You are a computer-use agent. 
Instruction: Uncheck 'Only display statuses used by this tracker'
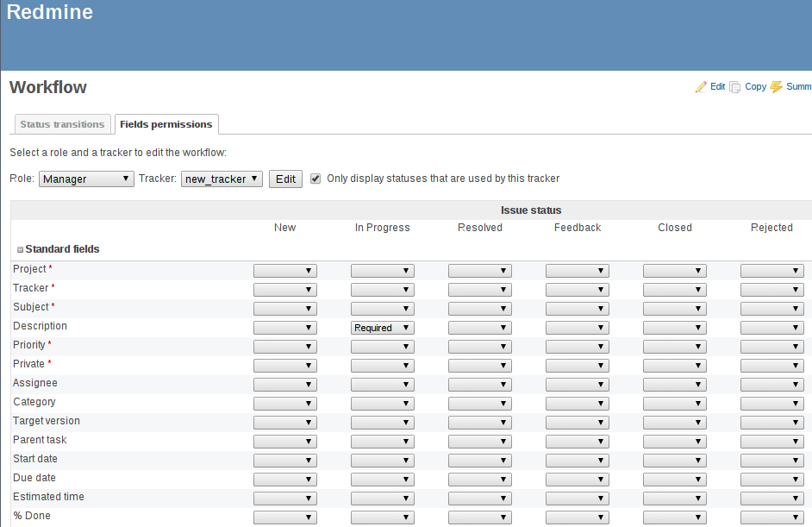click(x=315, y=179)
